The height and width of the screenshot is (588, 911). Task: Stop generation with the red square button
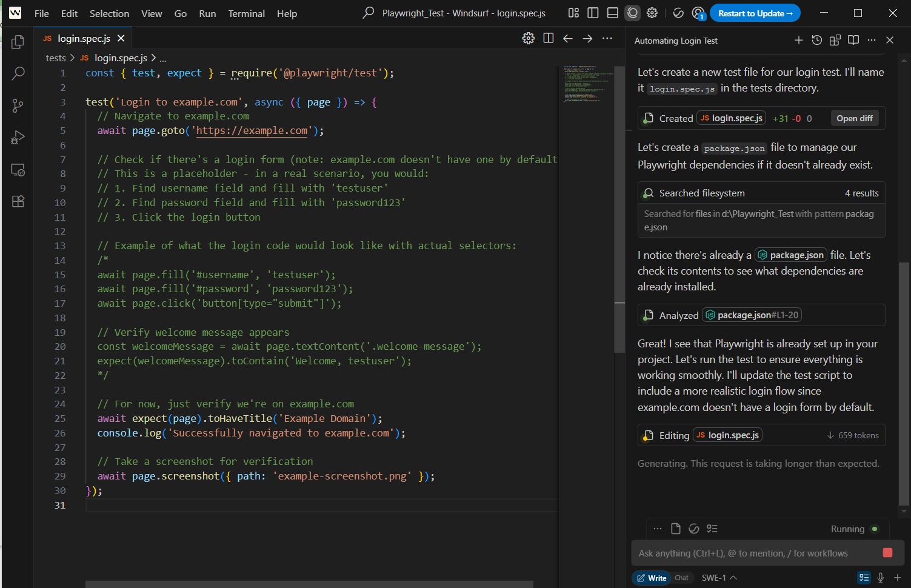(x=887, y=552)
